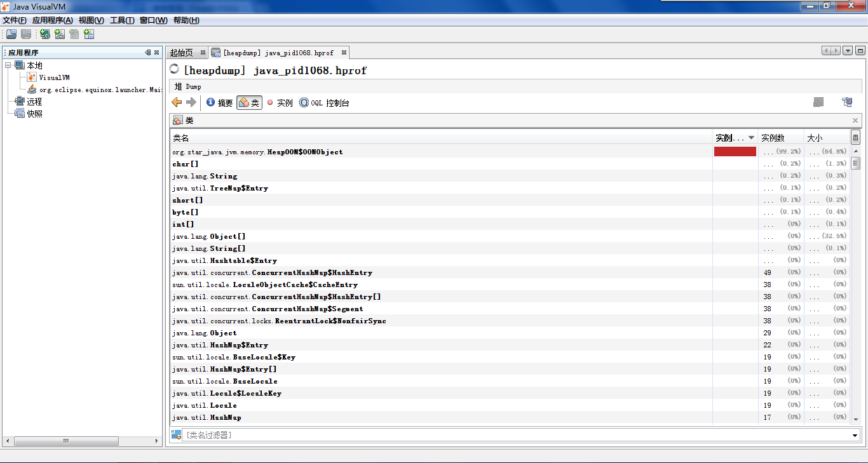Select the HeapOOM$OOMObject class row
The height and width of the screenshot is (463, 868).
pyautogui.click(x=510, y=152)
